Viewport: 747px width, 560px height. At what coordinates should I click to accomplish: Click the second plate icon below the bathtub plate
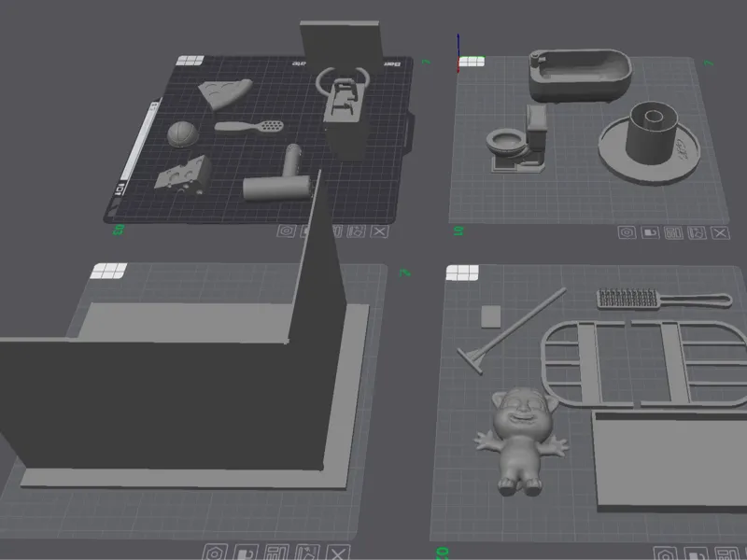tap(650, 232)
